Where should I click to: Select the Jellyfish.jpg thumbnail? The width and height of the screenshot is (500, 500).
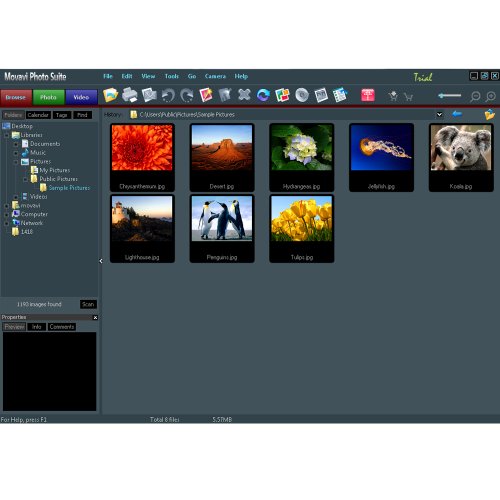tap(381, 157)
